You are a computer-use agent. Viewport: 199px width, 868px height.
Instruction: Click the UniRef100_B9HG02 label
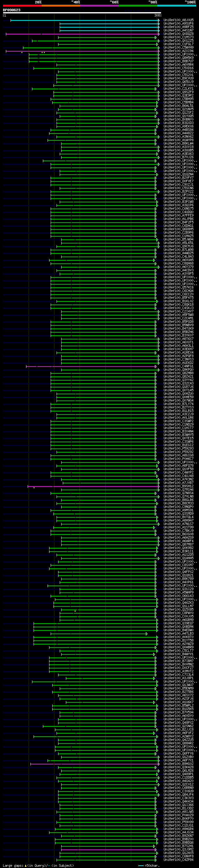click(x=178, y=764)
